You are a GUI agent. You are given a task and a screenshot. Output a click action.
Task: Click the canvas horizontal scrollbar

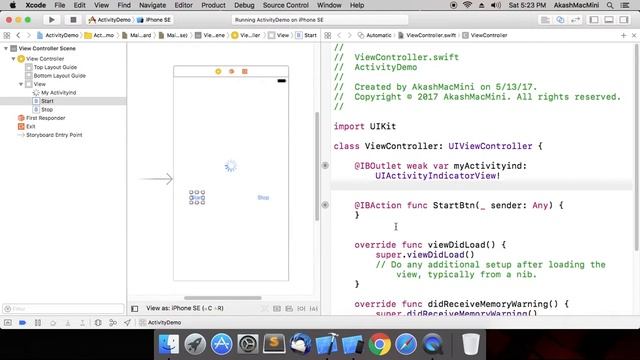(222, 298)
